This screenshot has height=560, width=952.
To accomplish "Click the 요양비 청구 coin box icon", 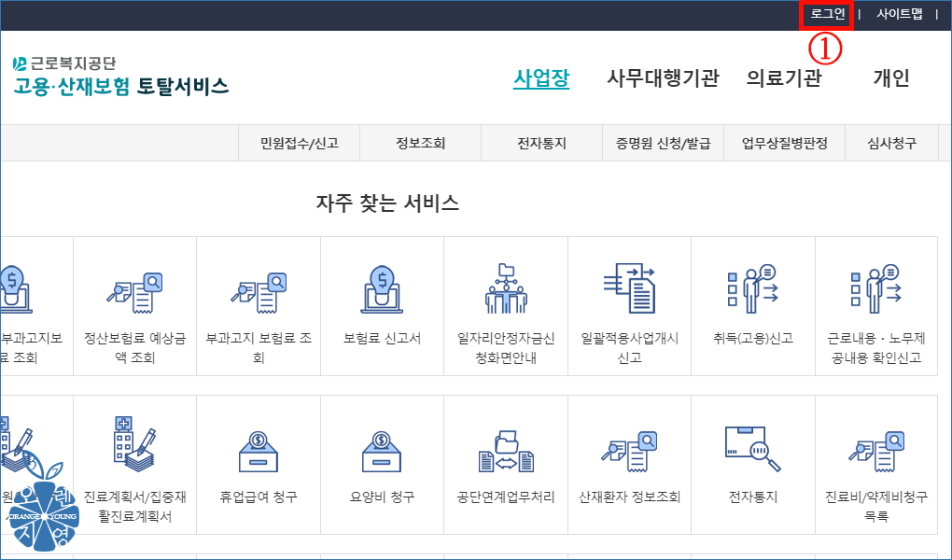I will [382, 452].
